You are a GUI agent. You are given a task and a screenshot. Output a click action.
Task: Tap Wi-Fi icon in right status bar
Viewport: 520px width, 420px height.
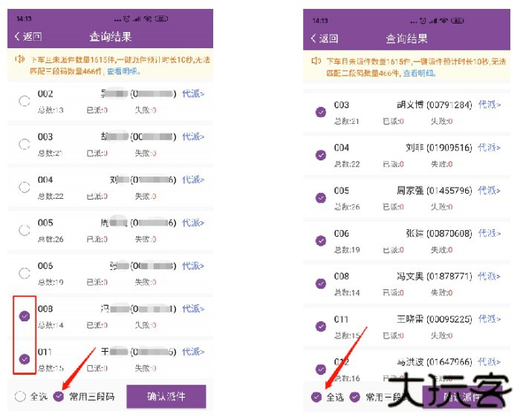tap(443, 21)
